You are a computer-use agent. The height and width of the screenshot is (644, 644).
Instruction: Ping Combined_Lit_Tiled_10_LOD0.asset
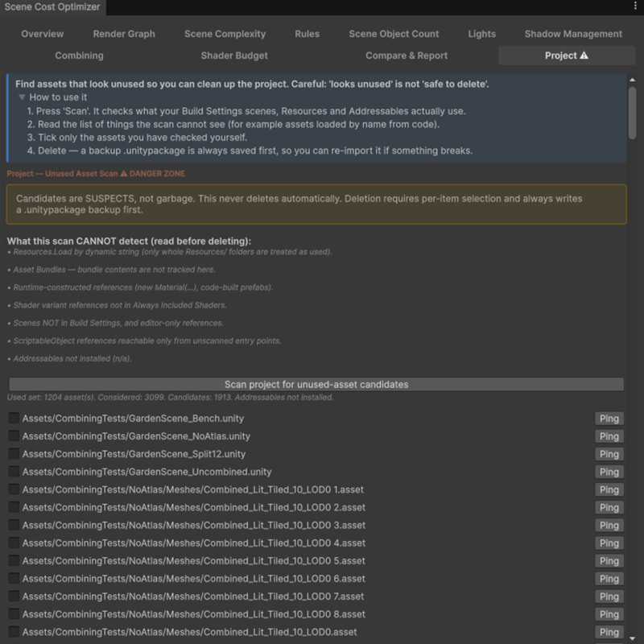(609, 632)
